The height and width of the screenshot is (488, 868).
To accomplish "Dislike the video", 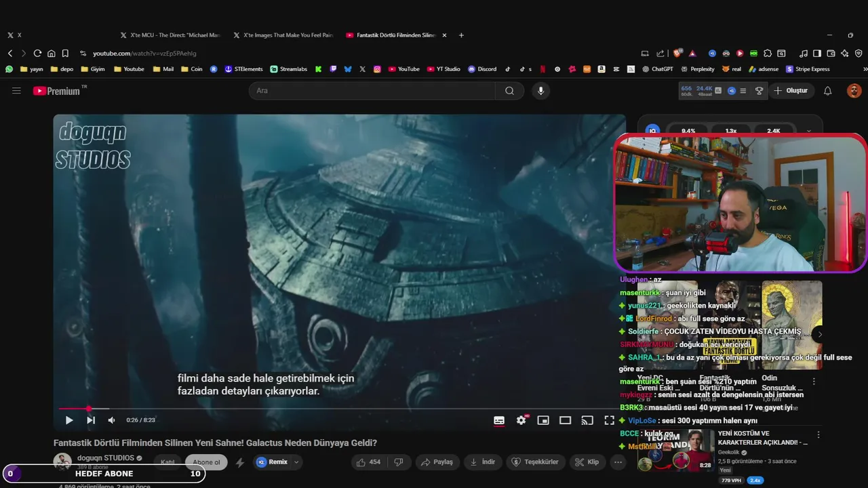I will pyautogui.click(x=399, y=462).
